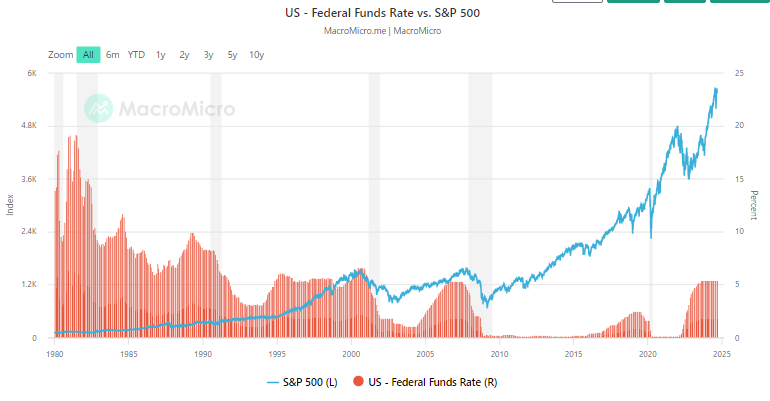Image resolution: width=770 pixels, height=401 pixels.
Task: Click the S&P 500 line peak near 2025
Action: 716,90
